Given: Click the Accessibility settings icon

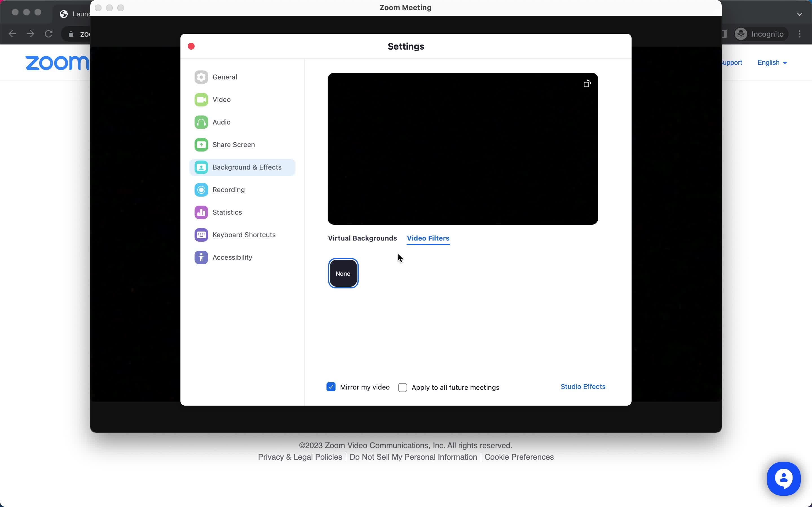Looking at the screenshot, I should [x=201, y=257].
